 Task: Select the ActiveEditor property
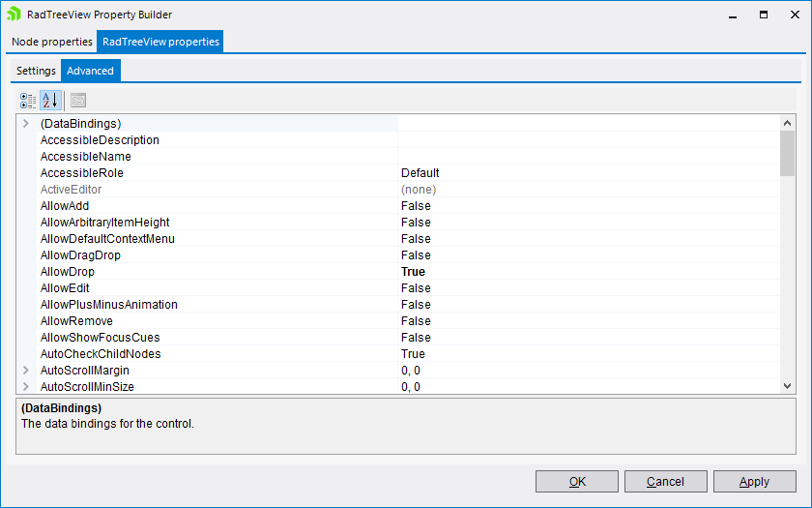click(x=71, y=190)
